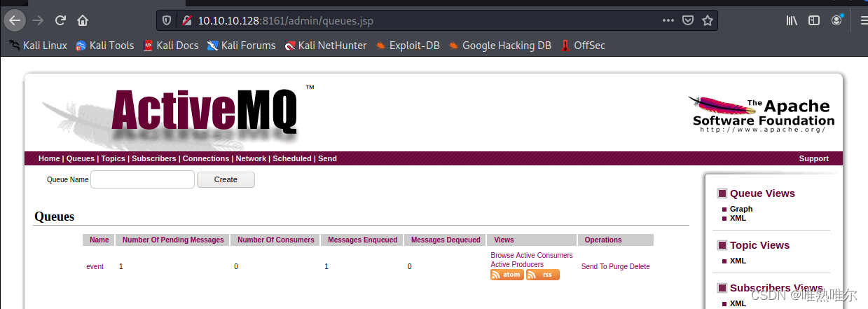Open the Scheduled menu item
868x309 pixels.
(x=292, y=158)
